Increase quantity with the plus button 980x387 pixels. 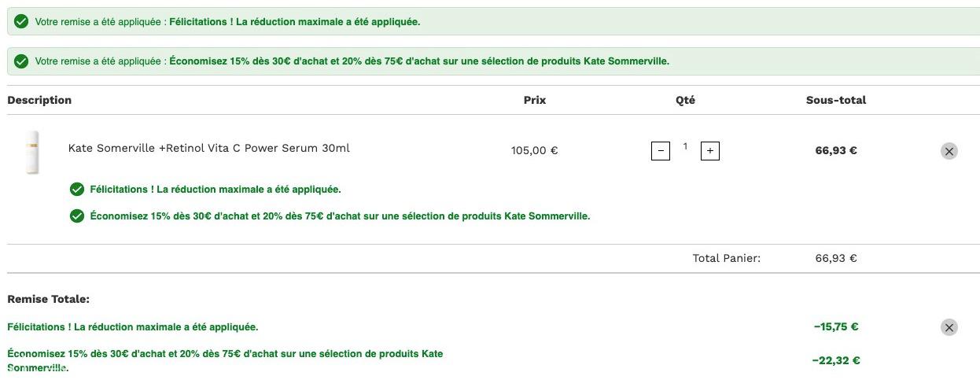[x=709, y=150]
